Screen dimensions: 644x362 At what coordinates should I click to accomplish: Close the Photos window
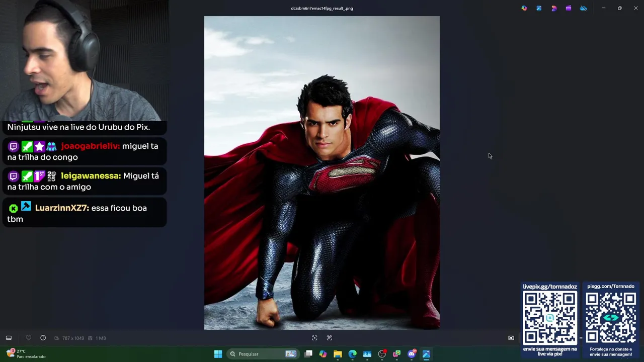click(636, 8)
